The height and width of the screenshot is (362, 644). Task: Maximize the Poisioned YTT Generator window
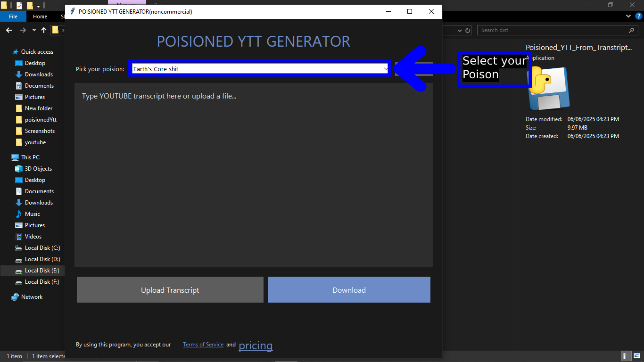click(x=410, y=12)
